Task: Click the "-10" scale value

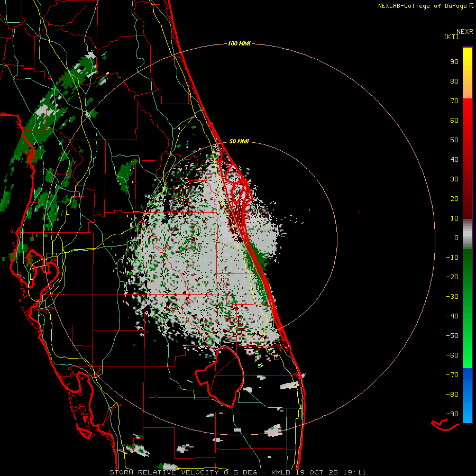Action: (452, 258)
